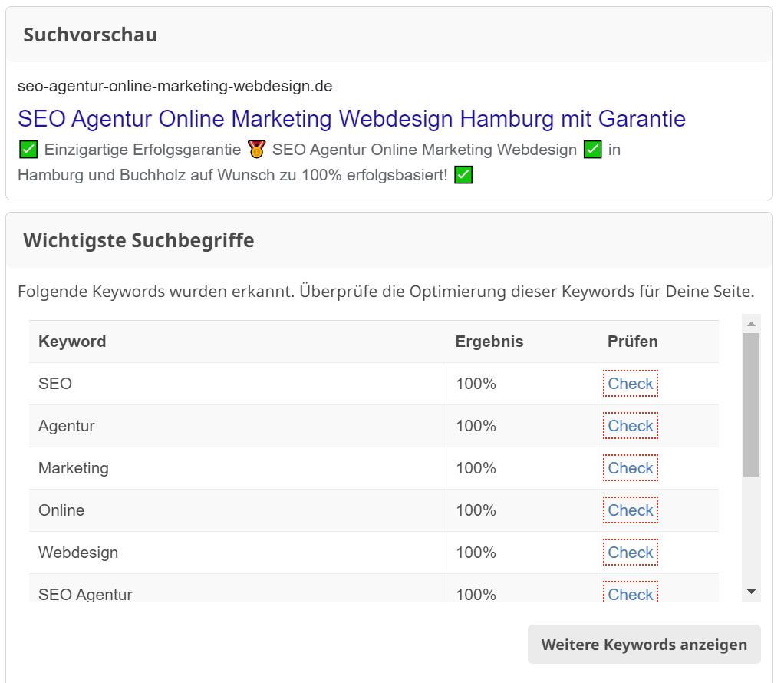Image resolution: width=784 pixels, height=683 pixels.
Task: Click Weitere Keywords anzeigen button
Action: (x=644, y=645)
